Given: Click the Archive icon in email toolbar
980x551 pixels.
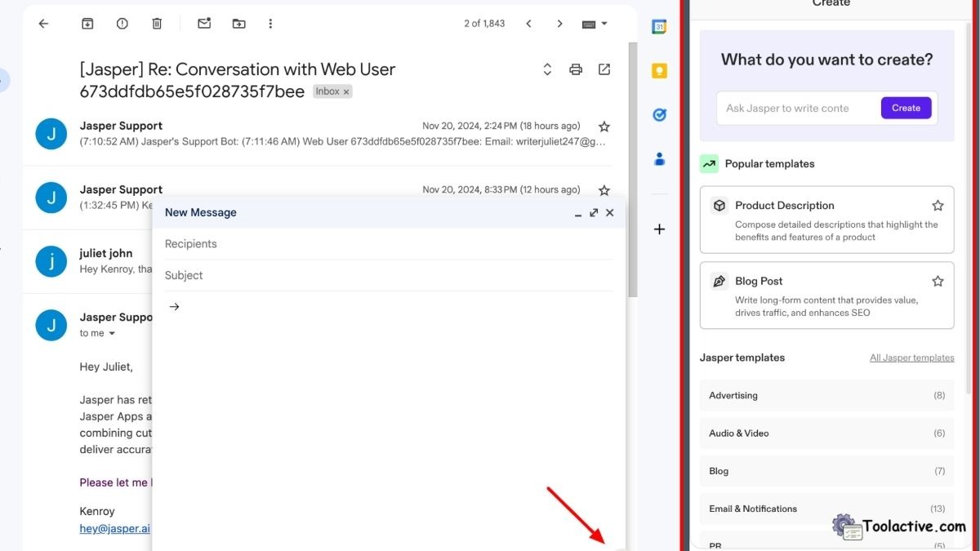Looking at the screenshot, I should click(87, 24).
